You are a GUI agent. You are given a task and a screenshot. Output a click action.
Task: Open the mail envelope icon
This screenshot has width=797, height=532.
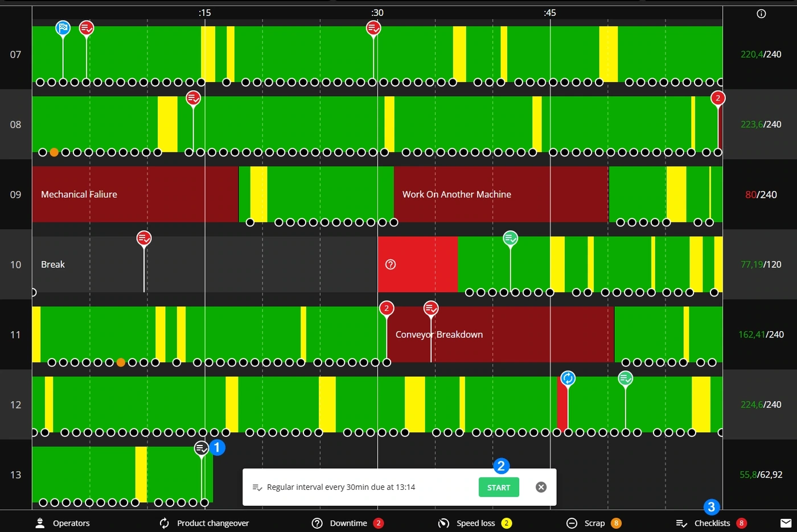point(786,523)
